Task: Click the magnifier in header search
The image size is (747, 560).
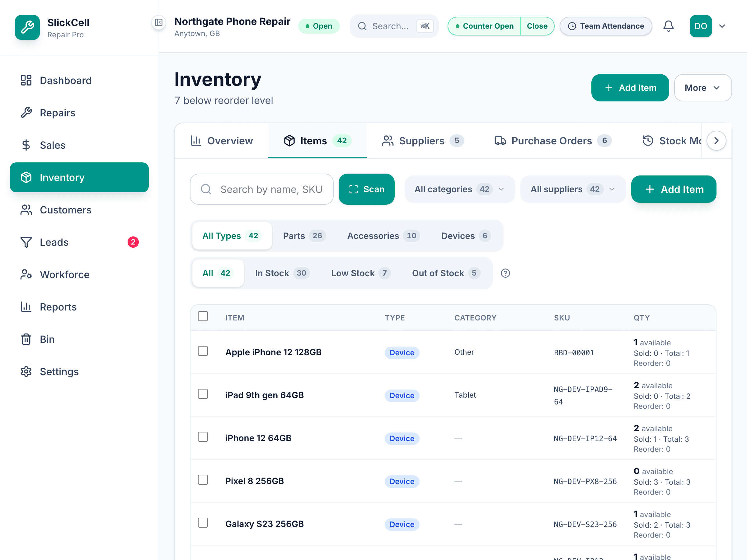Action: [362, 26]
